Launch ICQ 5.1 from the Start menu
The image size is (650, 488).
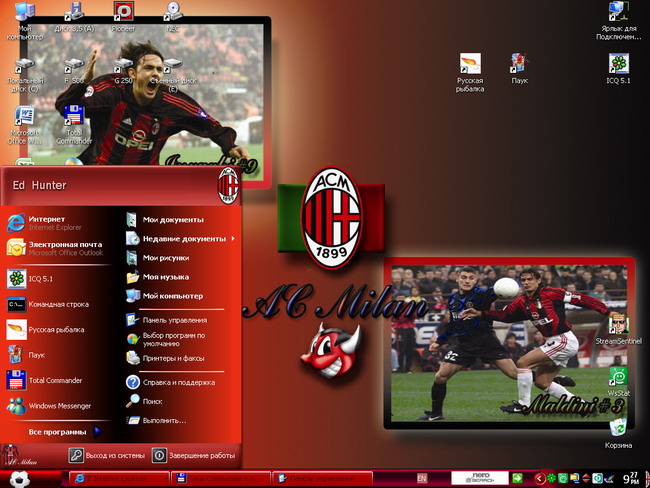(x=56, y=279)
